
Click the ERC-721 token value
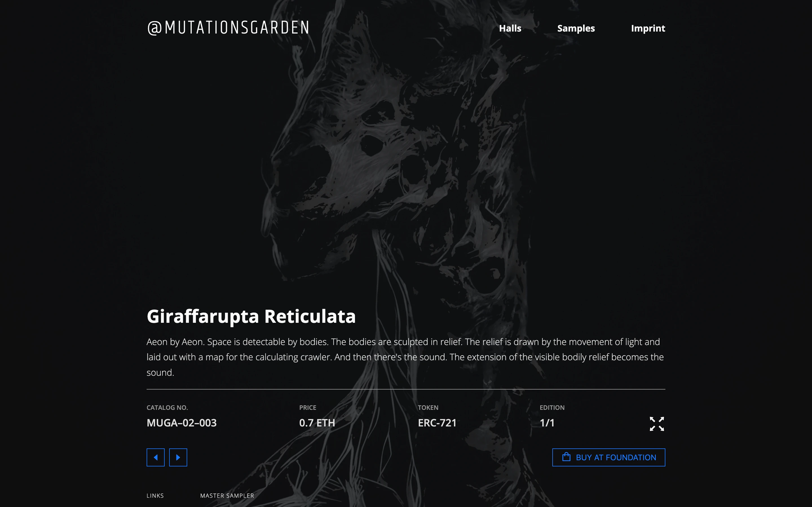tap(437, 423)
